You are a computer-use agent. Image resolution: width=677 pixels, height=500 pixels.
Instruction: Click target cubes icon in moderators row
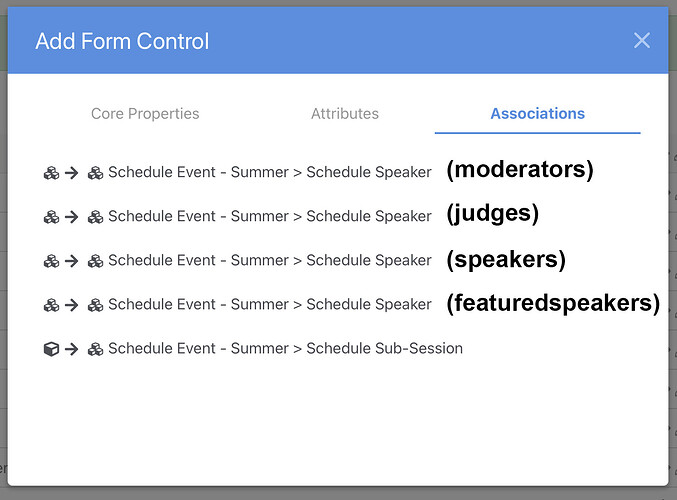95,173
